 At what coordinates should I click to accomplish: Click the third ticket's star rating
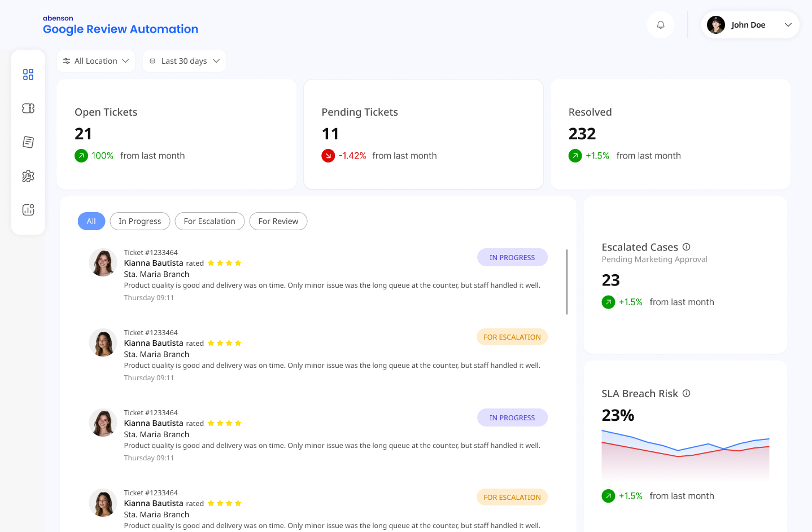click(x=225, y=423)
